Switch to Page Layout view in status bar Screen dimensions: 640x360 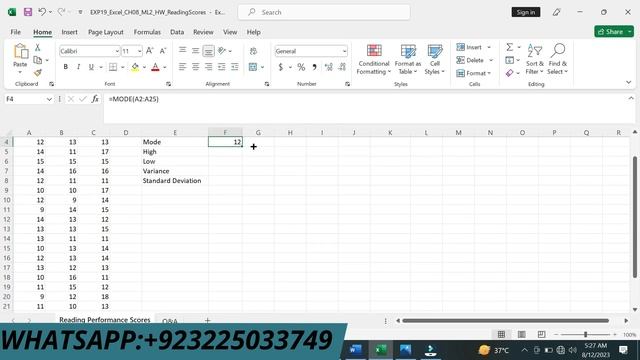(x=521, y=334)
